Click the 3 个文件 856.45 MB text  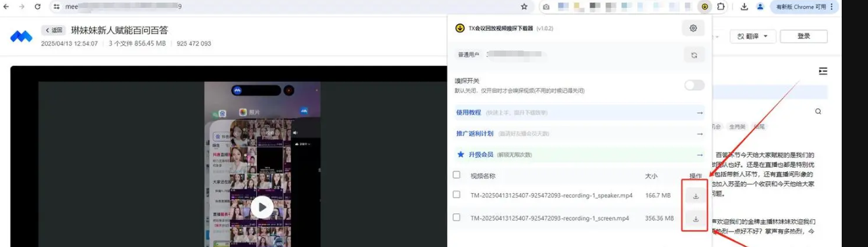[137, 43]
